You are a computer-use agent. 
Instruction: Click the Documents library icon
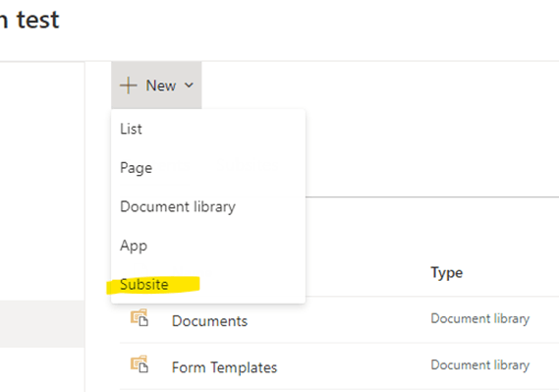[x=140, y=318]
